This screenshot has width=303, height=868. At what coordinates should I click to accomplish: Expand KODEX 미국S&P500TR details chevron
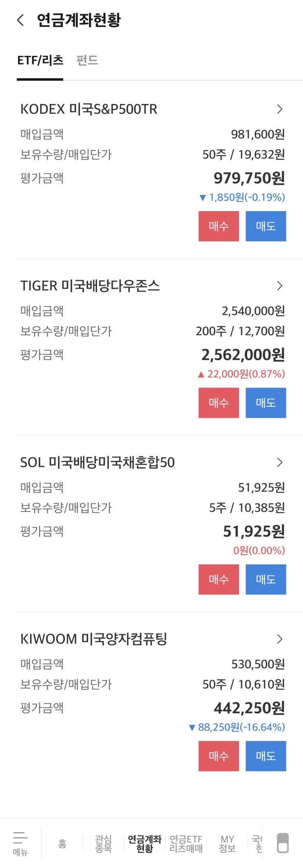pos(280,109)
